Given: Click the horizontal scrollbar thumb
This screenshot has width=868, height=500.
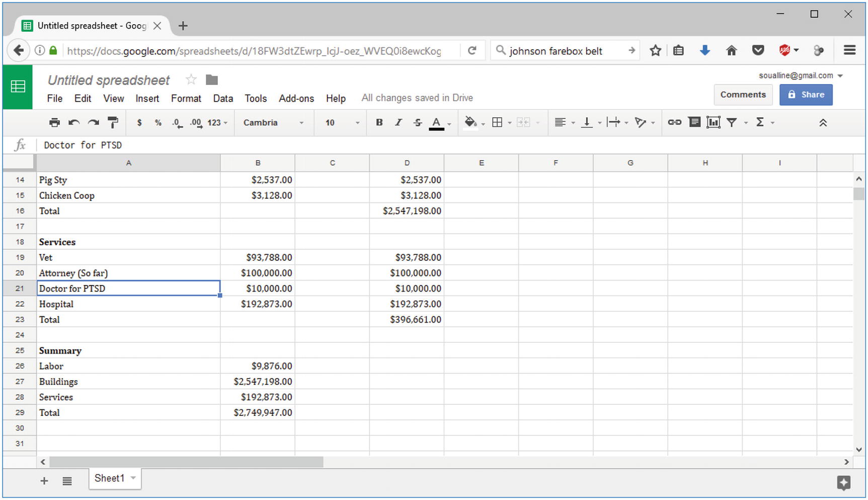Looking at the screenshot, I should pyautogui.click(x=186, y=462).
